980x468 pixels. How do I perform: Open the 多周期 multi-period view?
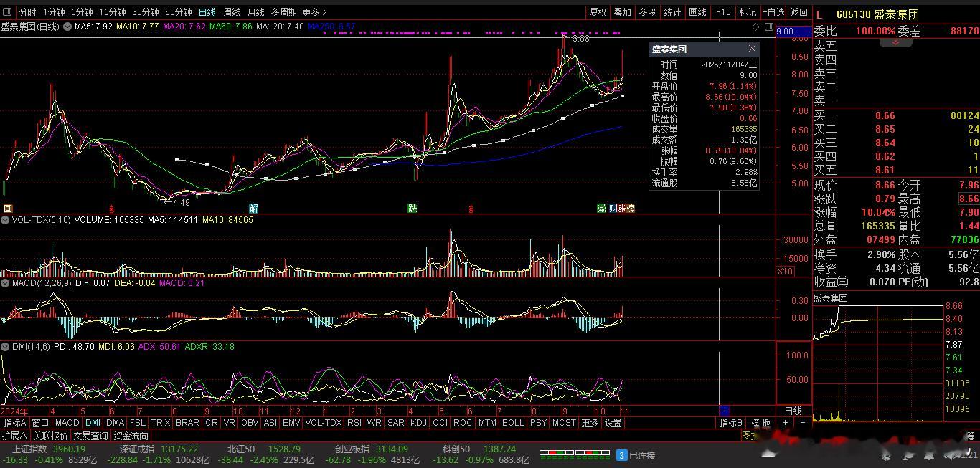[x=283, y=12]
